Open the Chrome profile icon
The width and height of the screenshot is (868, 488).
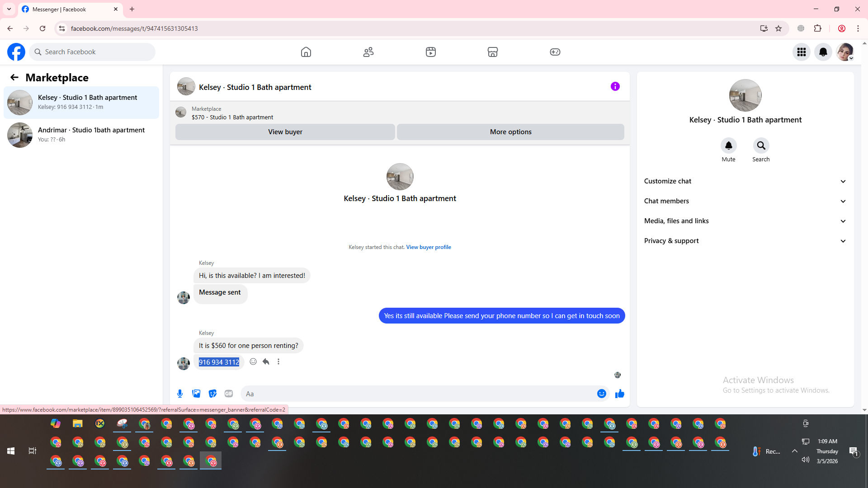(842, 28)
